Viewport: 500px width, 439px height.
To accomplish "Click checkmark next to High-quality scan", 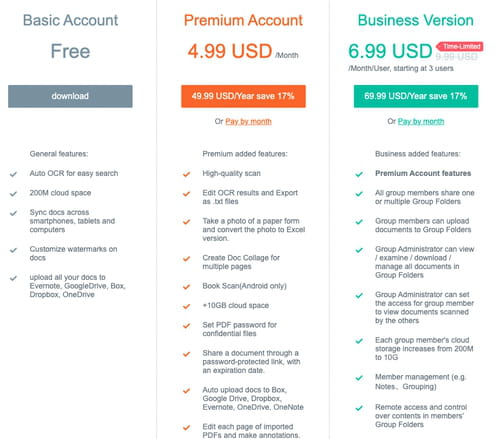I will pyautogui.click(x=186, y=174).
